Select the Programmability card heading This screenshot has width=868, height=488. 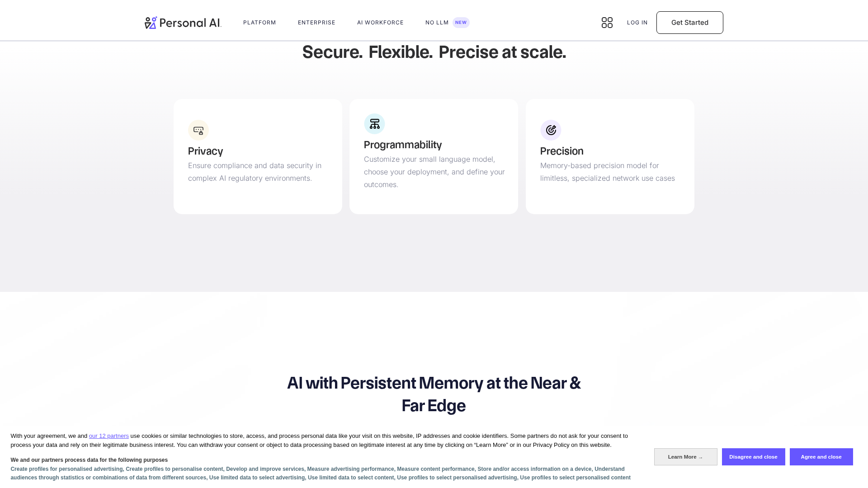[x=403, y=145]
